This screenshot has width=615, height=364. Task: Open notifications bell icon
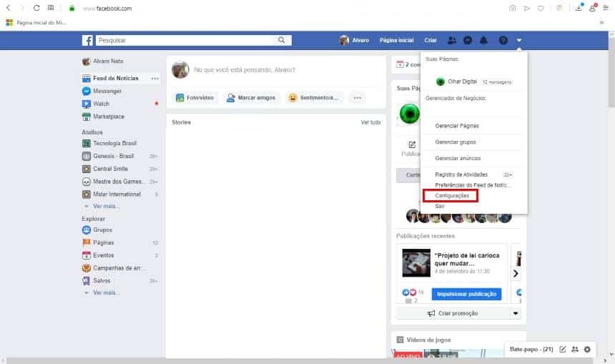(x=483, y=40)
